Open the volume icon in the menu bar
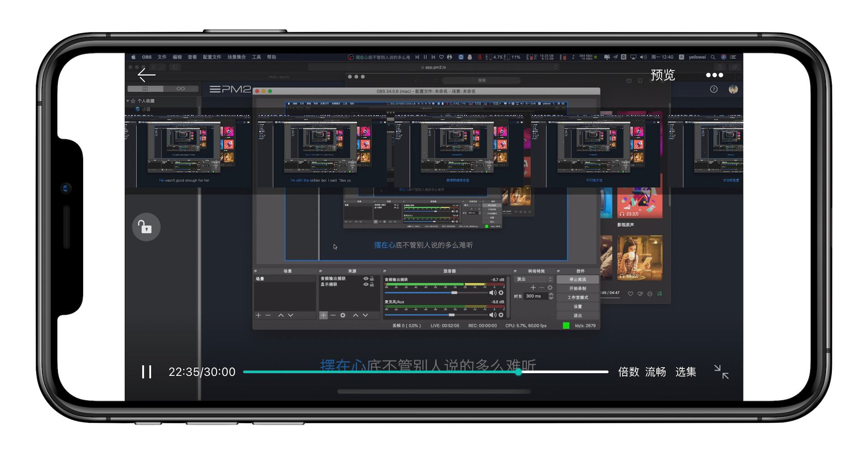 pos(643,57)
